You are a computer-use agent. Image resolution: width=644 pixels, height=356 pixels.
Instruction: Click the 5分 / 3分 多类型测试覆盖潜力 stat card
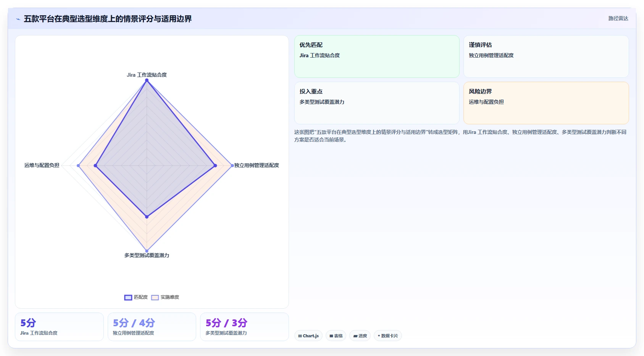[x=244, y=327]
